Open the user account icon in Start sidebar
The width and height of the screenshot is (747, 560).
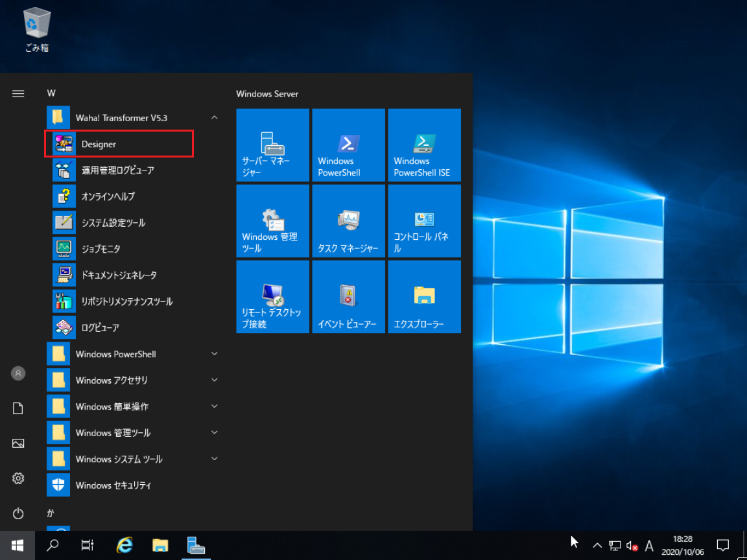coord(18,373)
